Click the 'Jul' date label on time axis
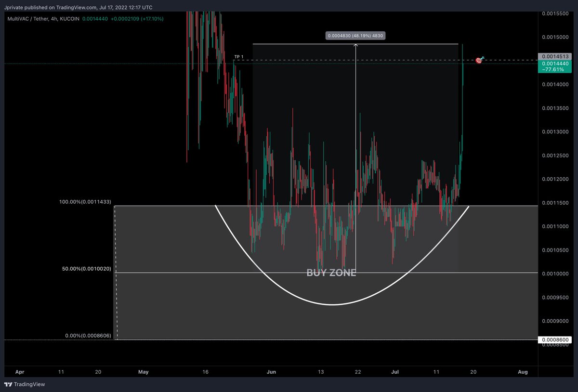The width and height of the screenshot is (578, 392). click(x=395, y=372)
